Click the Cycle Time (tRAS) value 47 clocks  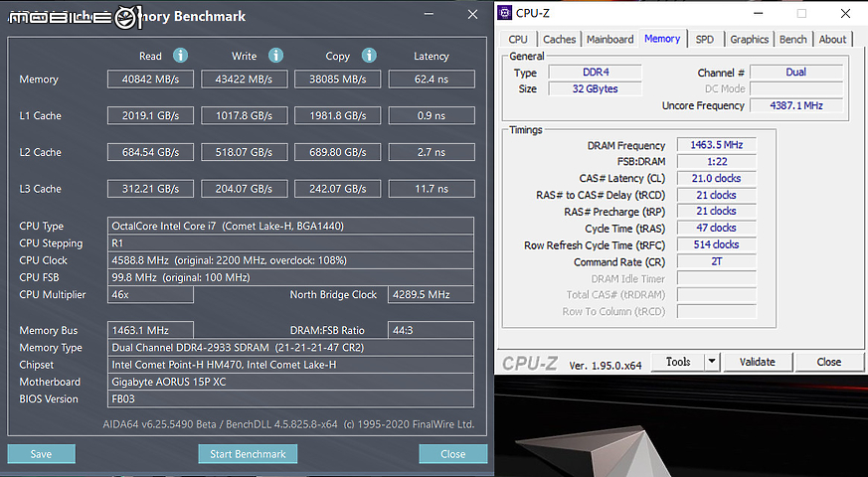click(716, 228)
